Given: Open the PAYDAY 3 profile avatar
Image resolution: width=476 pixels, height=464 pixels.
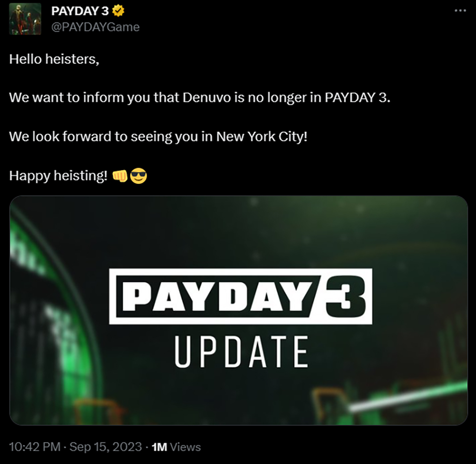Looking at the screenshot, I should tap(25, 19).
